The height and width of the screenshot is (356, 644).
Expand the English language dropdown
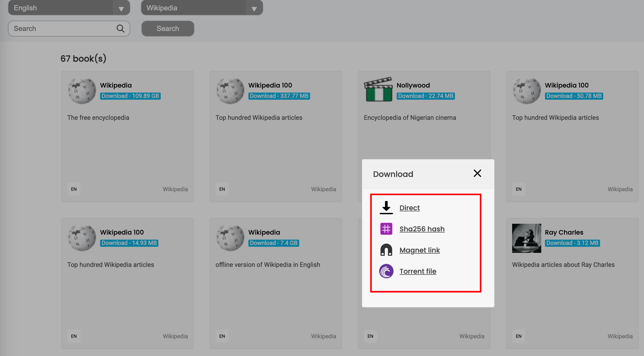pos(69,8)
